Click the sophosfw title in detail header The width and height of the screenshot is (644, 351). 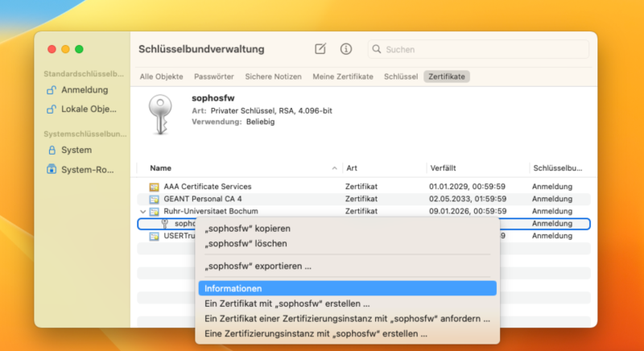click(x=213, y=98)
